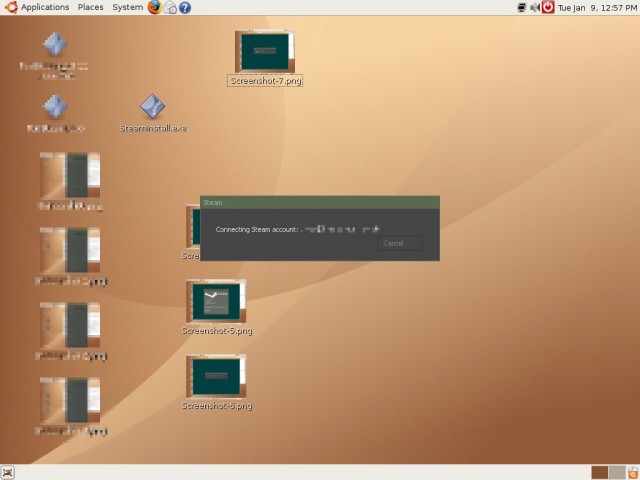Click the network monitor tray icon
Screen dimensions: 640x480
click(522, 7)
